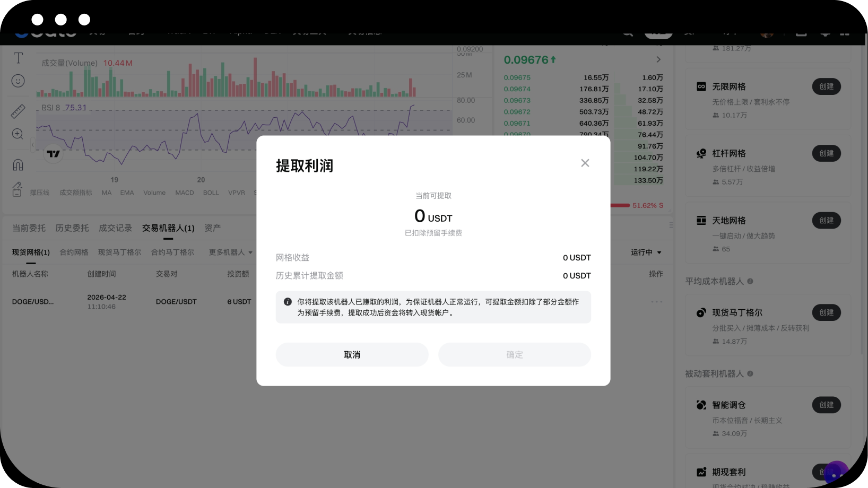Switch to 成交记录 tab
Screen dimensions: 868x488
pos(115,228)
